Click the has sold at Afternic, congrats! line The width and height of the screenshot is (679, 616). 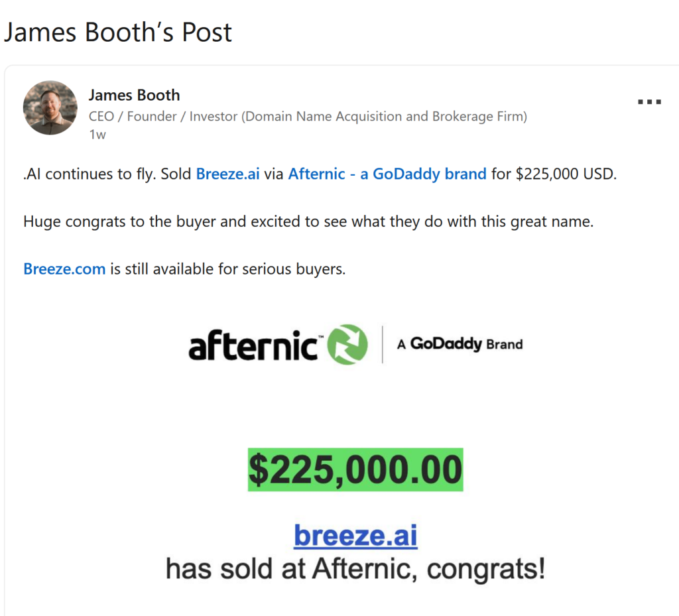(355, 569)
